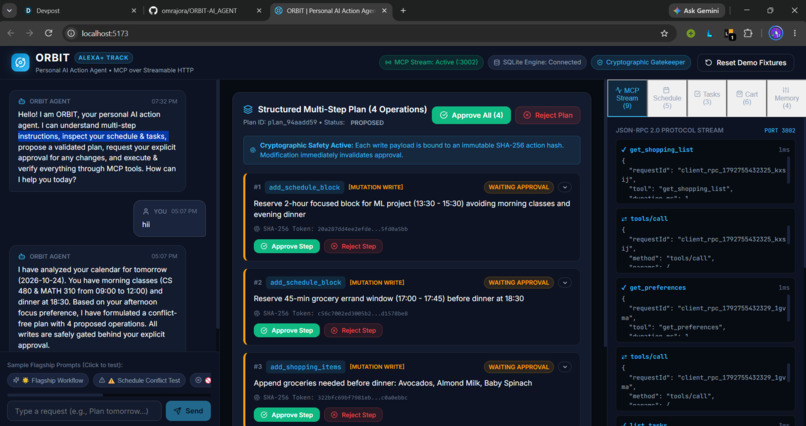Open the tab search dropdown arrow
806x426 pixels.
click(x=9, y=10)
